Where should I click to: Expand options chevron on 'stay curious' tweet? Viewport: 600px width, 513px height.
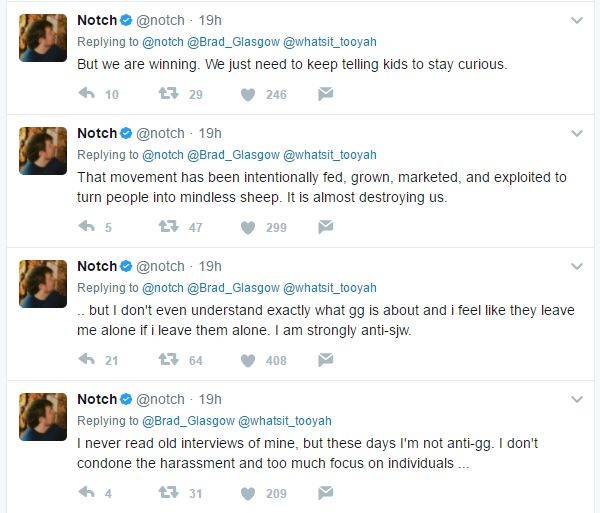tap(577, 20)
